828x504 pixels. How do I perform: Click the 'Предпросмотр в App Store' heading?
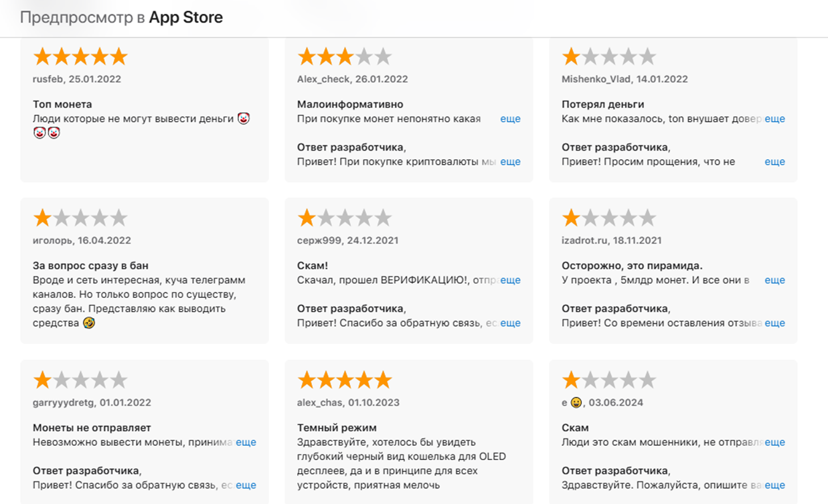[x=121, y=17]
